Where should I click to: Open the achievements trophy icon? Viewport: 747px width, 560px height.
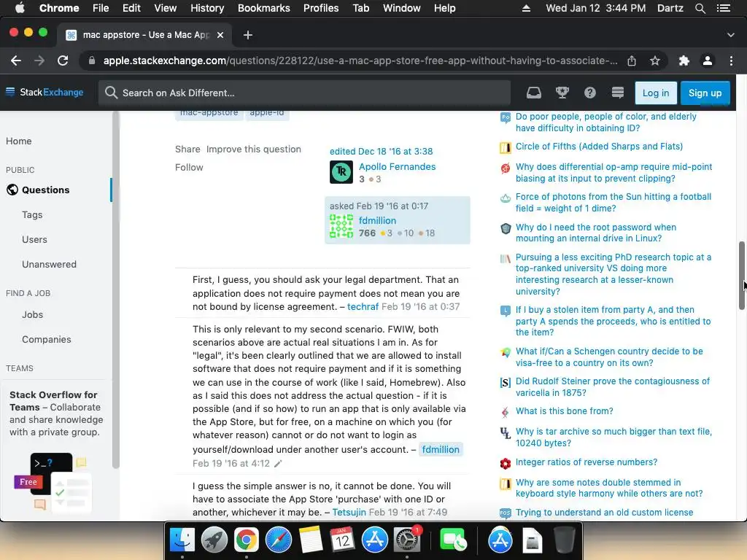562,93
